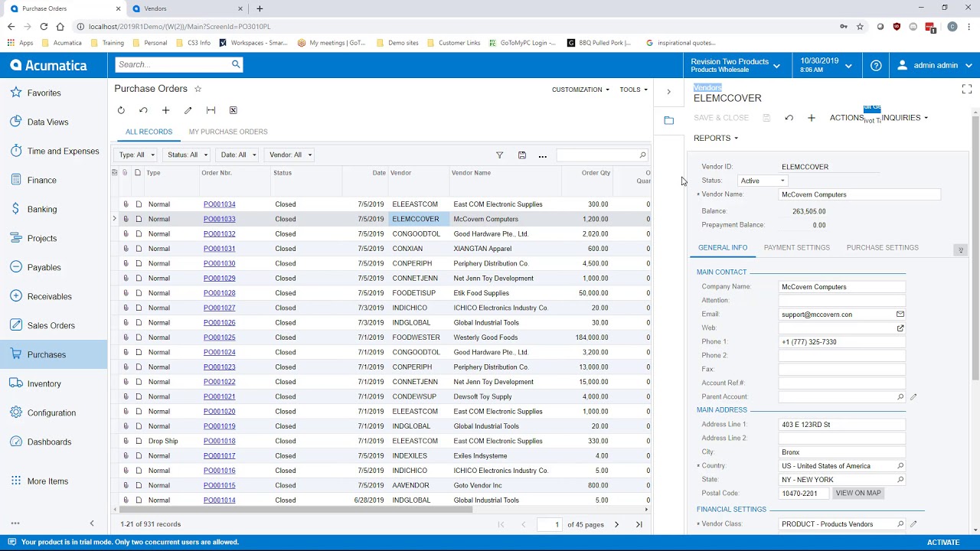Open the grid filter settings icon
This screenshot has width=980, height=551.
click(499, 155)
